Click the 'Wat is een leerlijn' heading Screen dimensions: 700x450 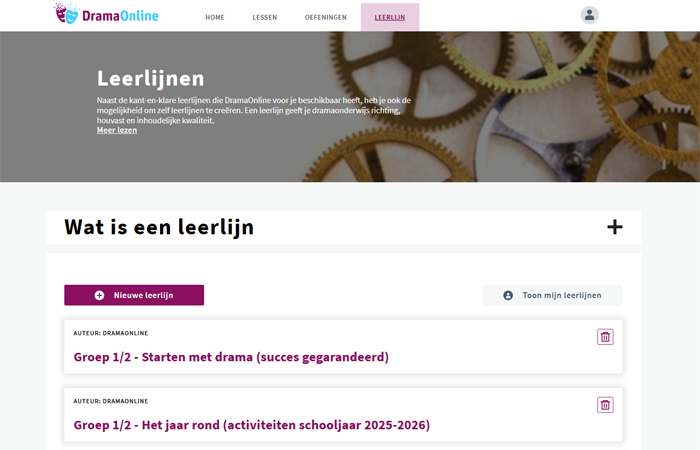pyautogui.click(x=159, y=227)
